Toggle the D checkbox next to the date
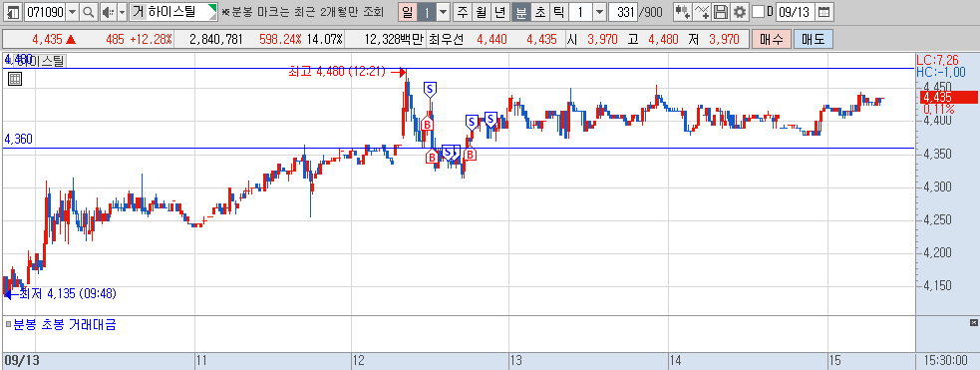980x370 pixels. tap(758, 11)
